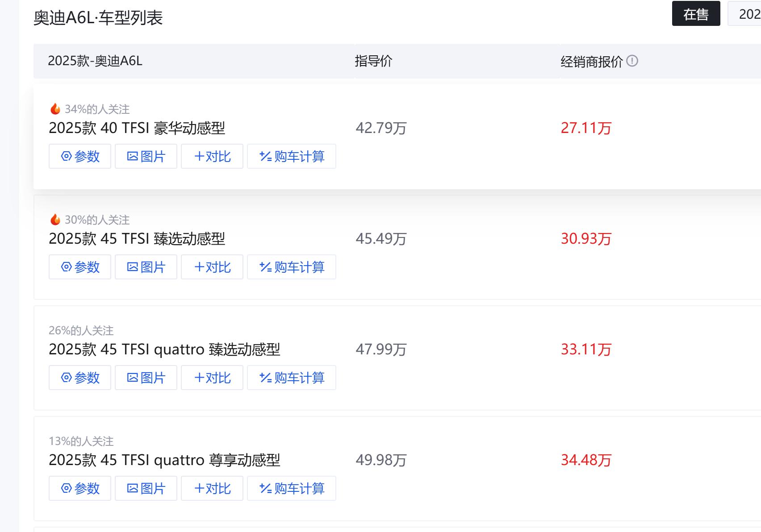Click the info icon beside 经销商报价

click(x=632, y=61)
